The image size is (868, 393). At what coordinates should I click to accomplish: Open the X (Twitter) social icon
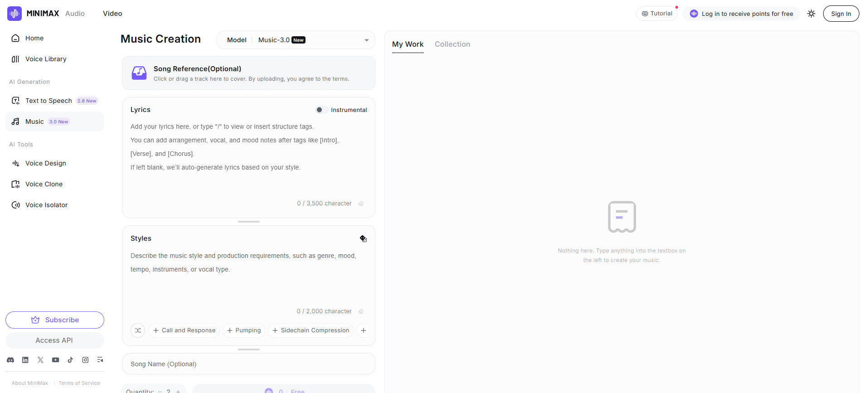click(x=40, y=360)
